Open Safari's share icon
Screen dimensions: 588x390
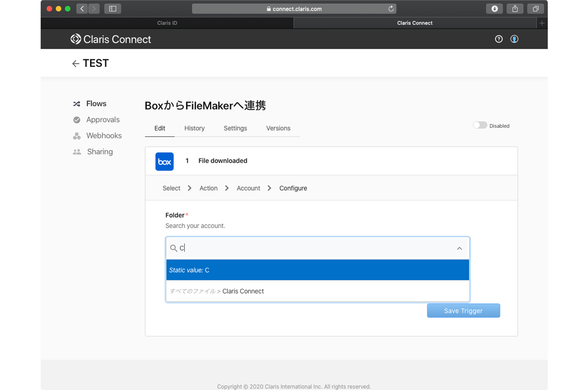pyautogui.click(x=515, y=9)
